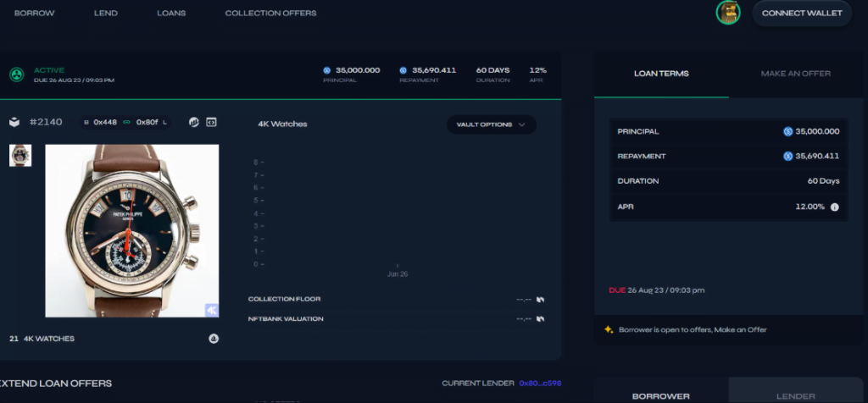
Task: Click the APR info icon
Action: (835, 207)
